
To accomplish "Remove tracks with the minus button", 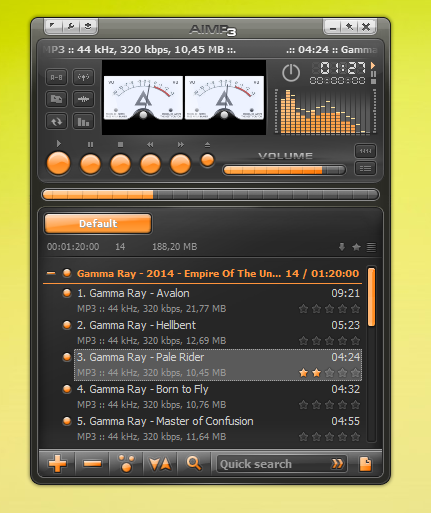I will coord(92,464).
